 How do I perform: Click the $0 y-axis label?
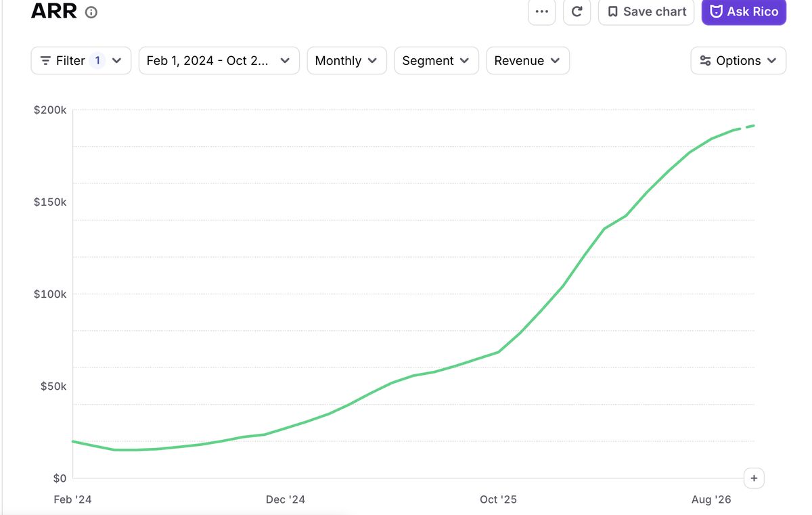(60, 478)
